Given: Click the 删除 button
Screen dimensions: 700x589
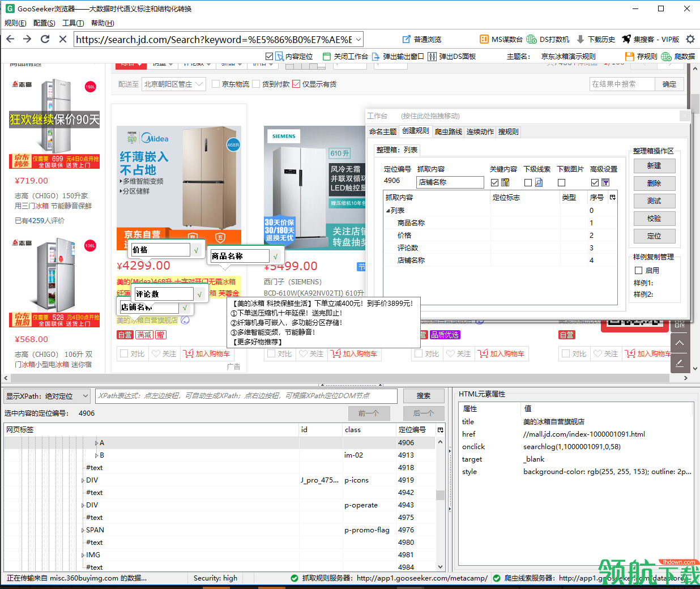Looking at the screenshot, I should [x=654, y=183].
